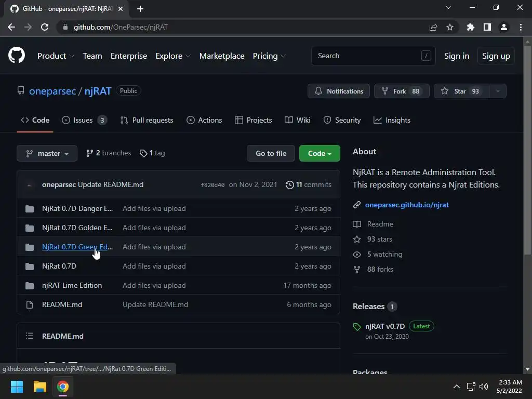
Task: Open the njRAT v0.7D release link
Action: pos(385,326)
